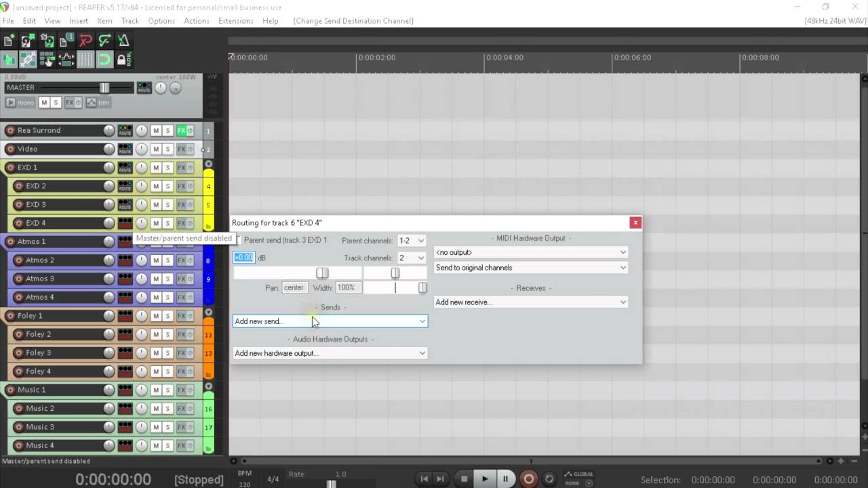Open the File menu
868x488 pixels.
[x=8, y=21]
